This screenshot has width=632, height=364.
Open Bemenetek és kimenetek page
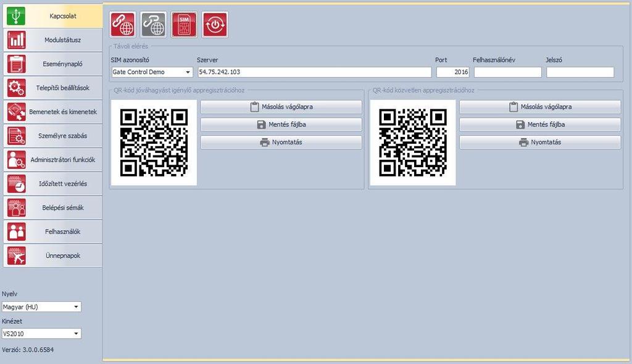click(53, 112)
